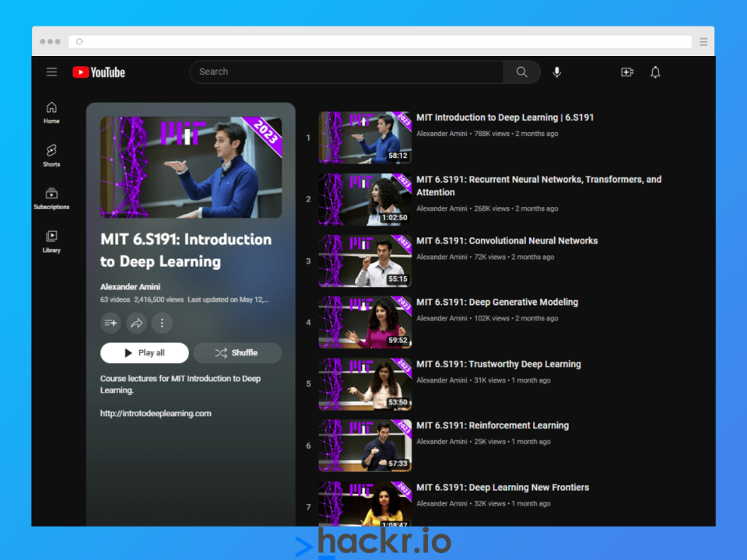Screen dimensions: 747x560
Task: Open thumbnail of video with 53:50 duration
Action: [x=365, y=384]
